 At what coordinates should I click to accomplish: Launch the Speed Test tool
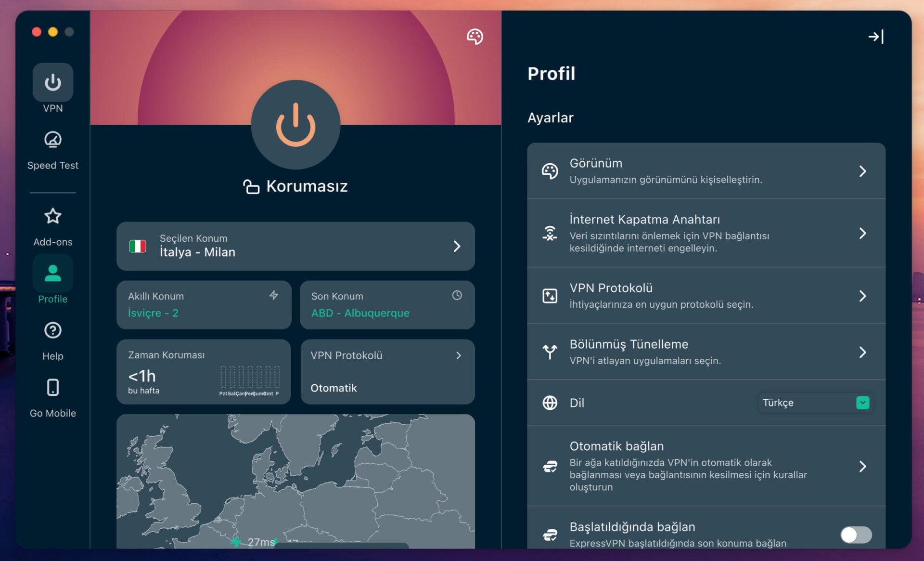pos(53,140)
